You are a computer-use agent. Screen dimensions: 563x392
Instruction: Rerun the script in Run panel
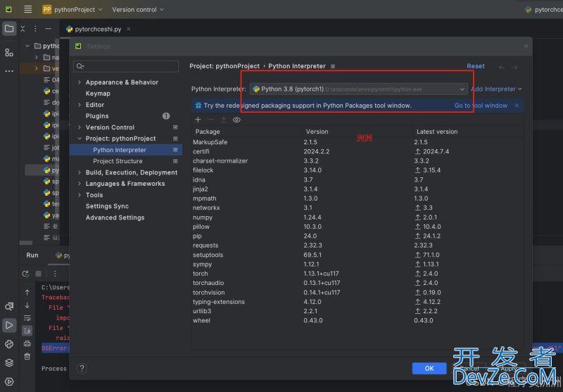25,274
